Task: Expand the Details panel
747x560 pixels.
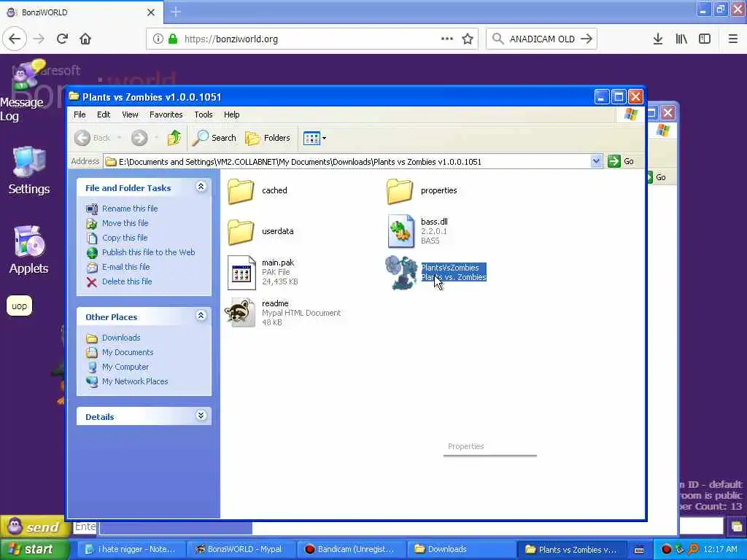Action: point(201,416)
